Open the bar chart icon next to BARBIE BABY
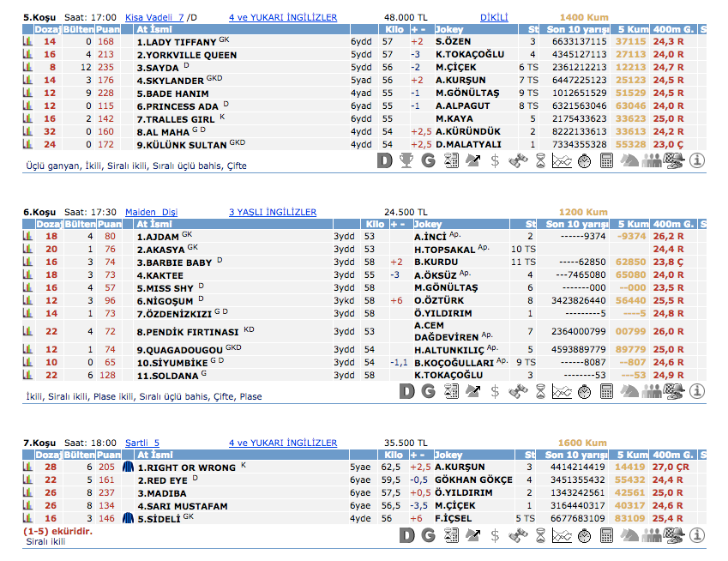728x561 pixels. pos(27,262)
